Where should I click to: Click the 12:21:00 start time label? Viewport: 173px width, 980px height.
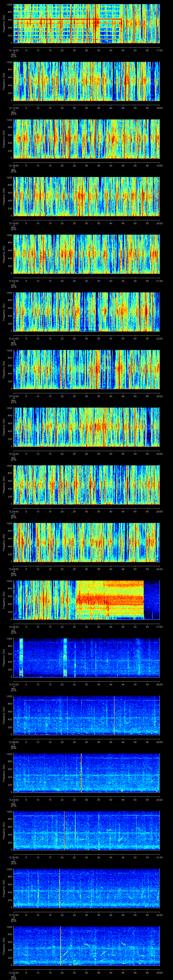(14, 339)
